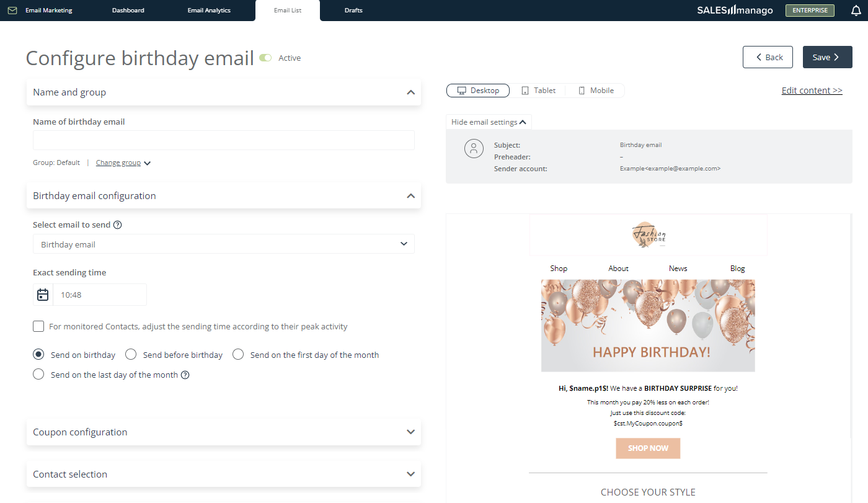Click the sender account avatar icon
This screenshot has height=503, width=868.
pos(474,149)
